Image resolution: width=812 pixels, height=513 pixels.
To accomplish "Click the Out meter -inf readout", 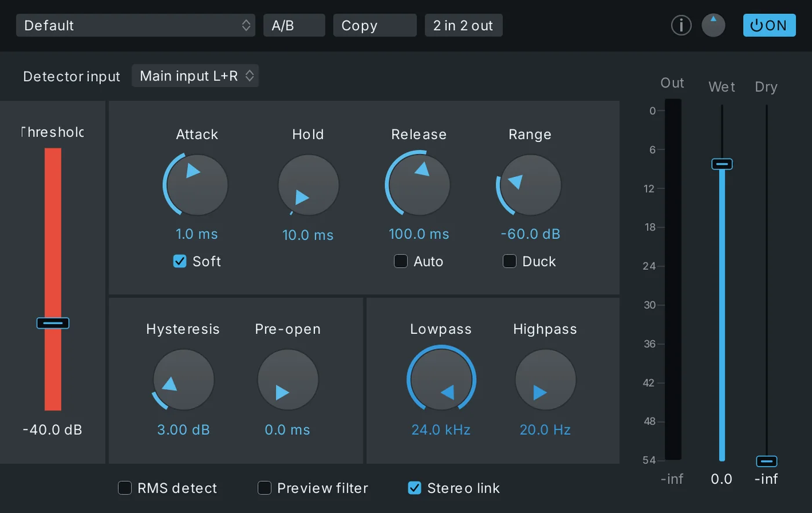I will click(672, 479).
